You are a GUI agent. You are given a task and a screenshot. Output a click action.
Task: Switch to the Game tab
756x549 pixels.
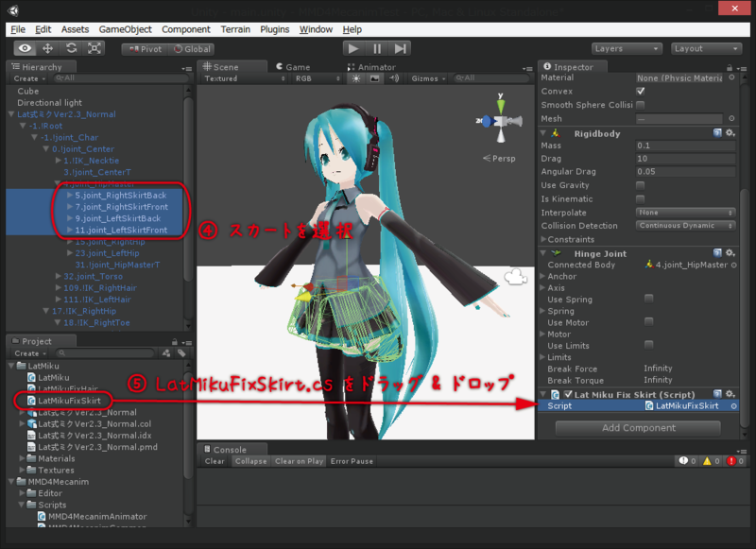click(293, 67)
